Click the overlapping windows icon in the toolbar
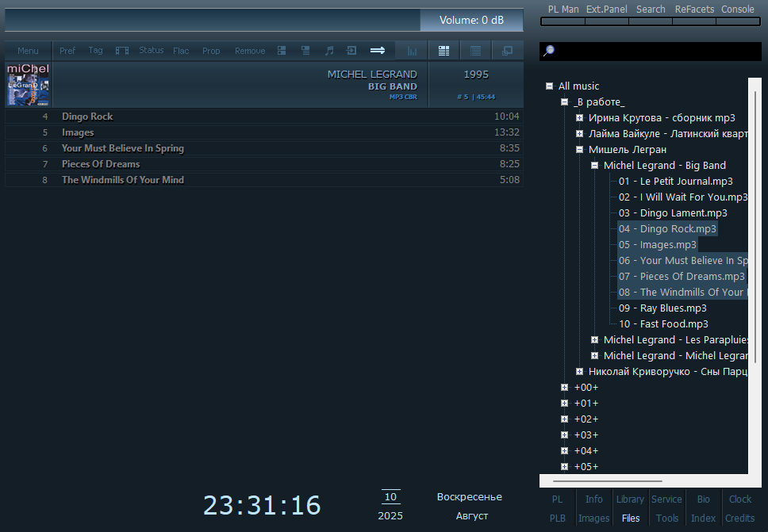This screenshot has width=768, height=532. (x=507, y=51)
